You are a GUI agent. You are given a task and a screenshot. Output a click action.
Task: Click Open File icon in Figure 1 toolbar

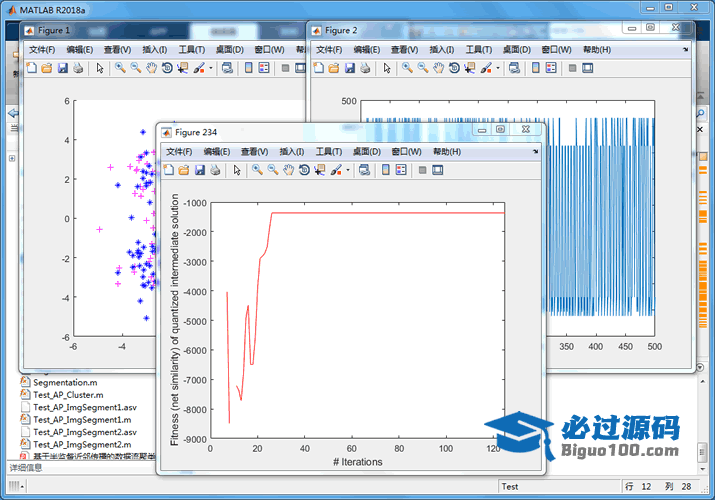click(47, 68)
